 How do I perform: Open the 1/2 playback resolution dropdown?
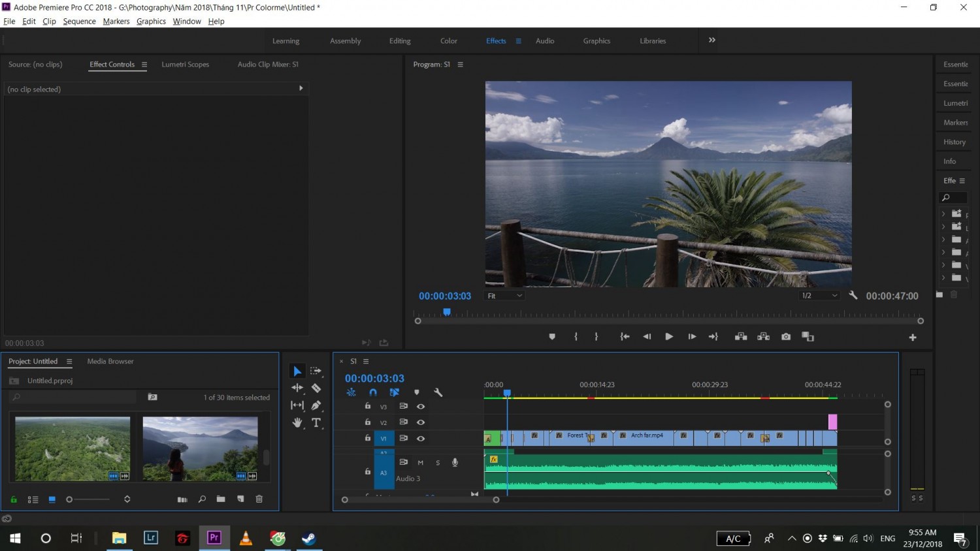click(x=819, y=296)
